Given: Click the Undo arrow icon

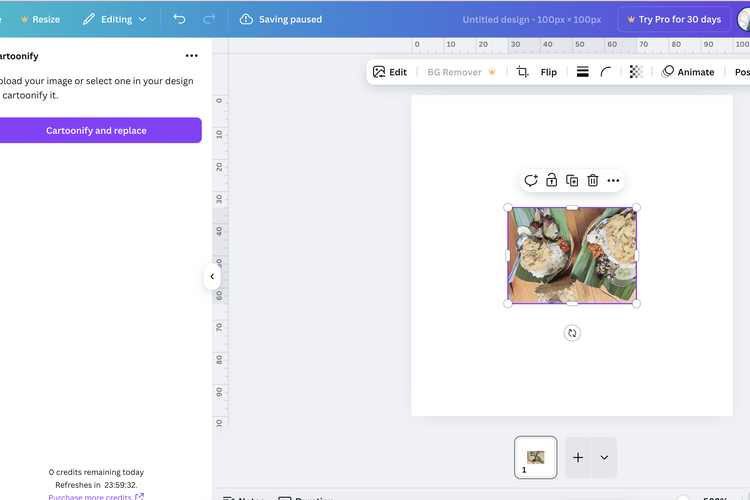Looking at the screenshot, I should [179, 19].
